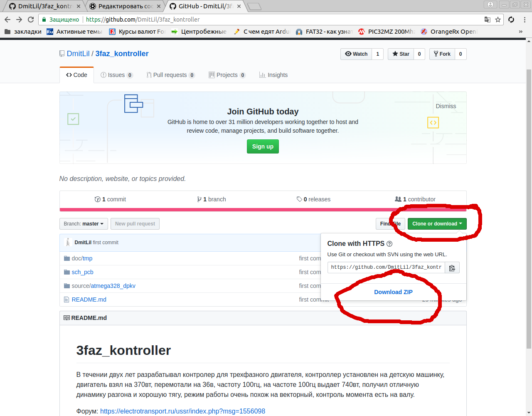
Task: Click the Star button
Action: (401, 54)
